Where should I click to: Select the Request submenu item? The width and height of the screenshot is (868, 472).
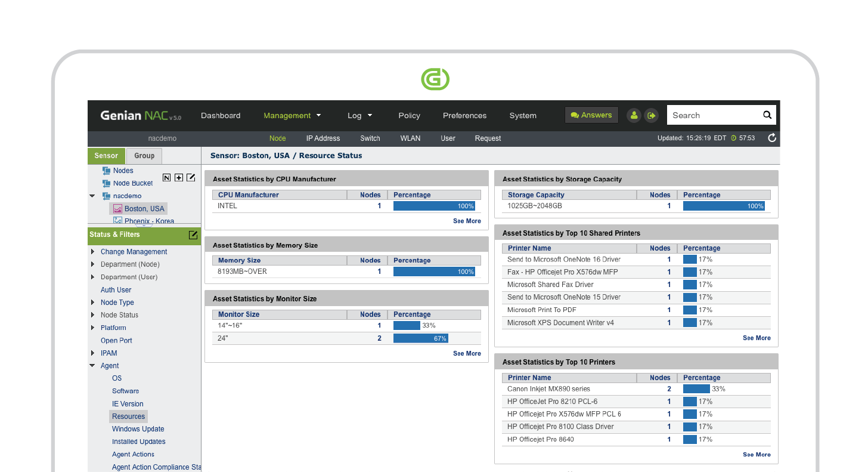tap(488, 138)
